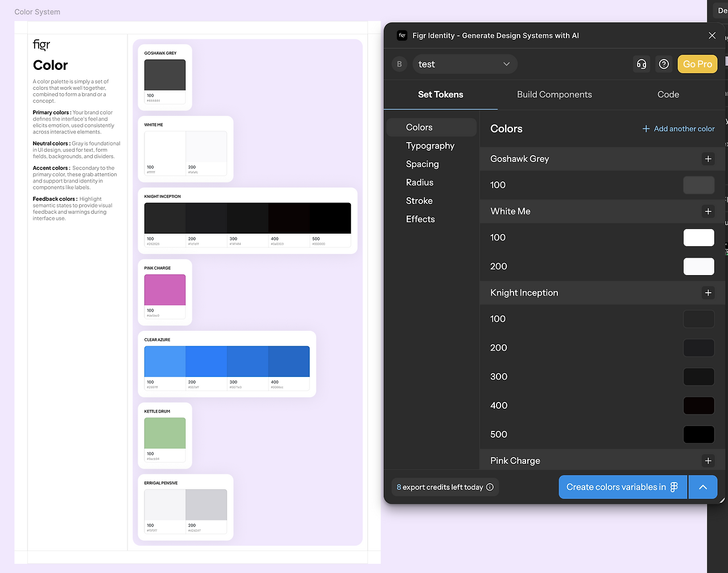Click the KNIGHT INCEPTION card title on canvas
The image size is (728, 573).
click(163, 197)
